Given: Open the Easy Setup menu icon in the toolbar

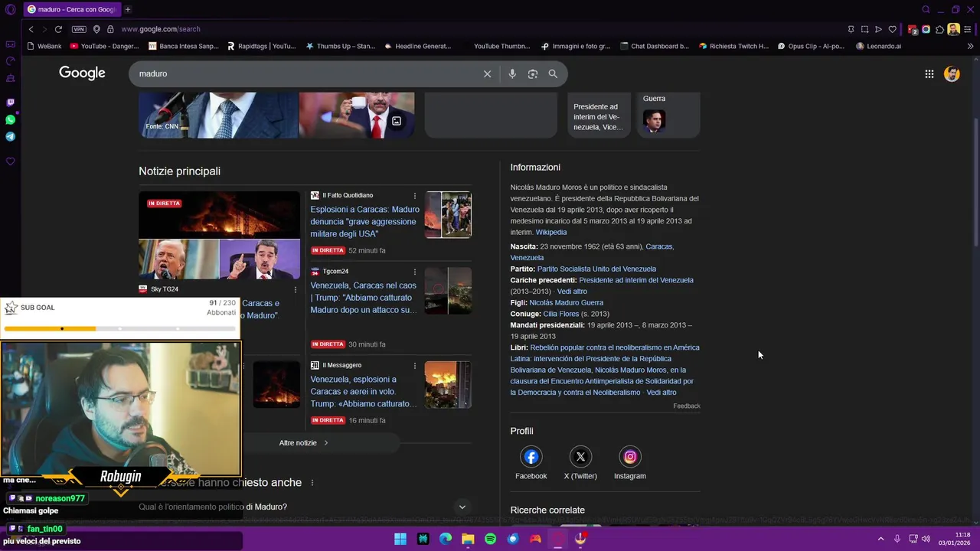Looking at the screenshot, I should (x=968, y=29).
